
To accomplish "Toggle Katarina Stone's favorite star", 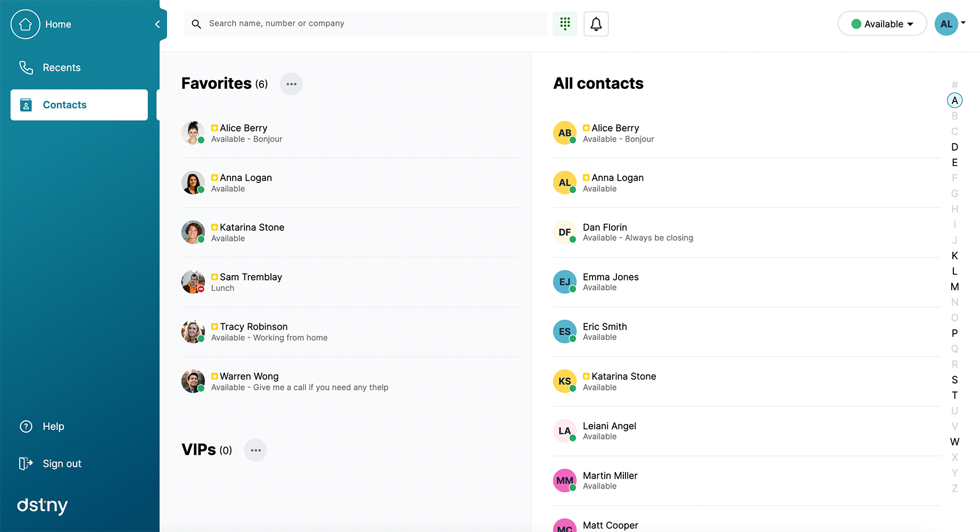I will tap(215, 227).
